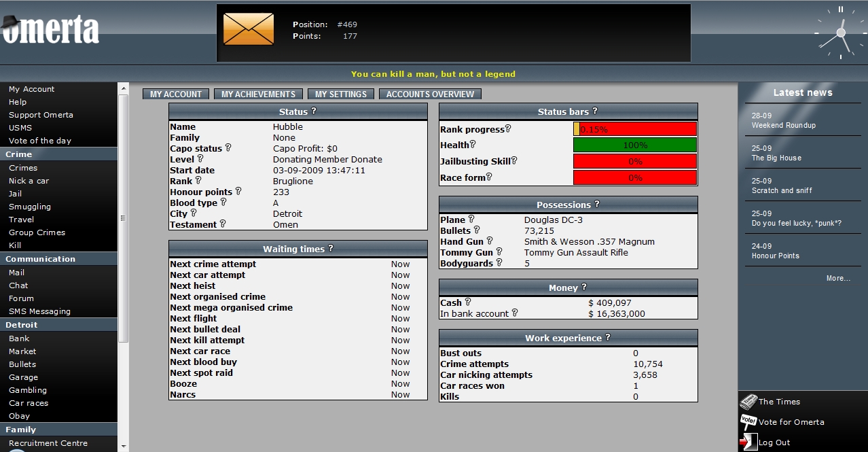The height and width of the screenshot is (452, 868).
Task: Click help icon beside Waiting times
Action: click(331, 248)
